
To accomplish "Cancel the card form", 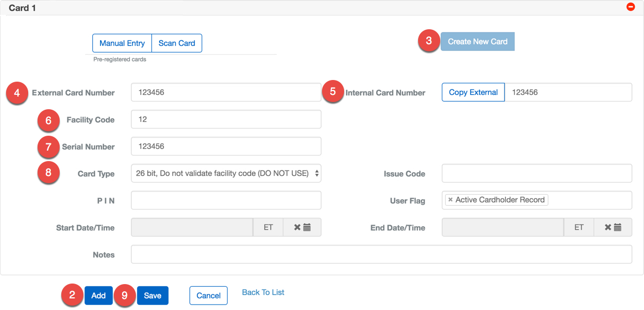I will coord(208,296).
